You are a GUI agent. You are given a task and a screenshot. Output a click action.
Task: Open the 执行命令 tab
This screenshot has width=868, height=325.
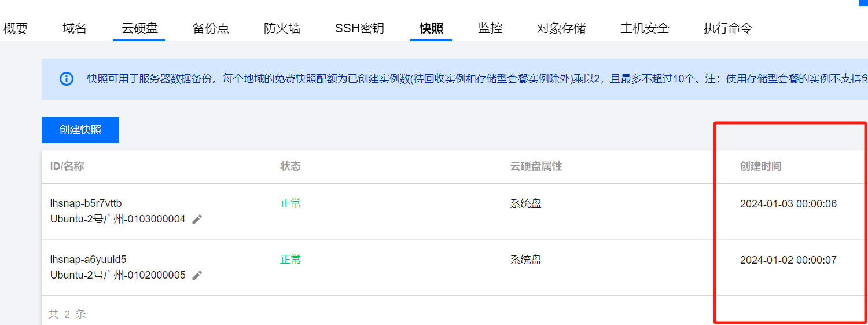pos(728,28)
